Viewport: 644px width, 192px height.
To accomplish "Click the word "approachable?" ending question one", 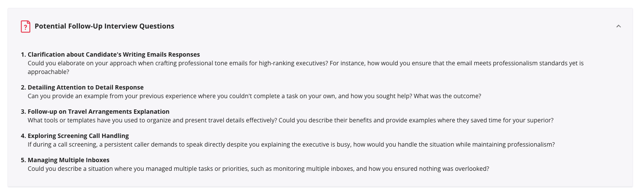I will point(48,72).
